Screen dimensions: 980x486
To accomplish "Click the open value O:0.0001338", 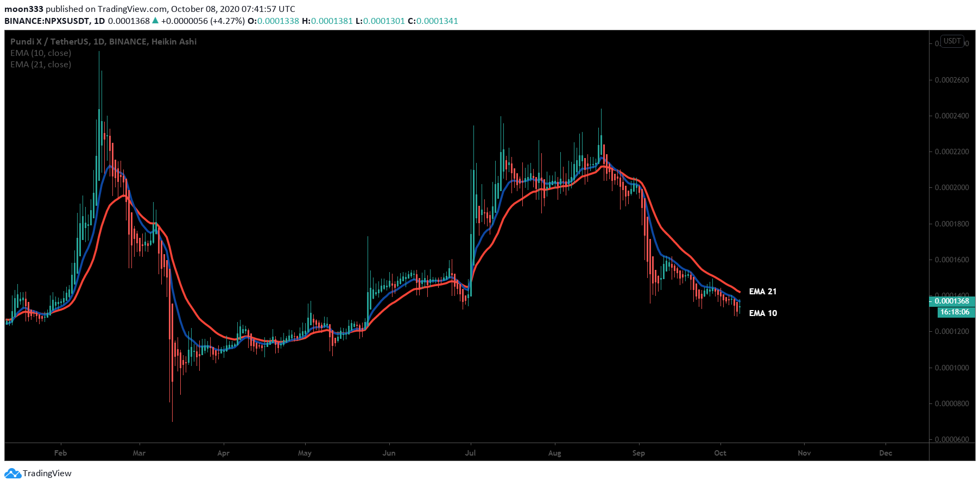I will tap(273, 21).
